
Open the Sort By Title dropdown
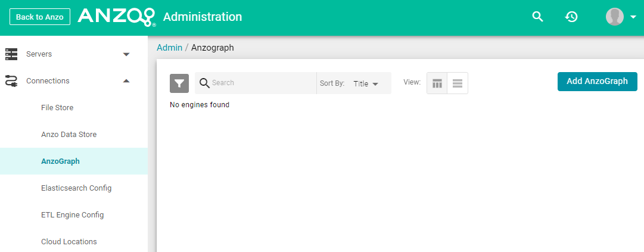click(x=366, y=84)
